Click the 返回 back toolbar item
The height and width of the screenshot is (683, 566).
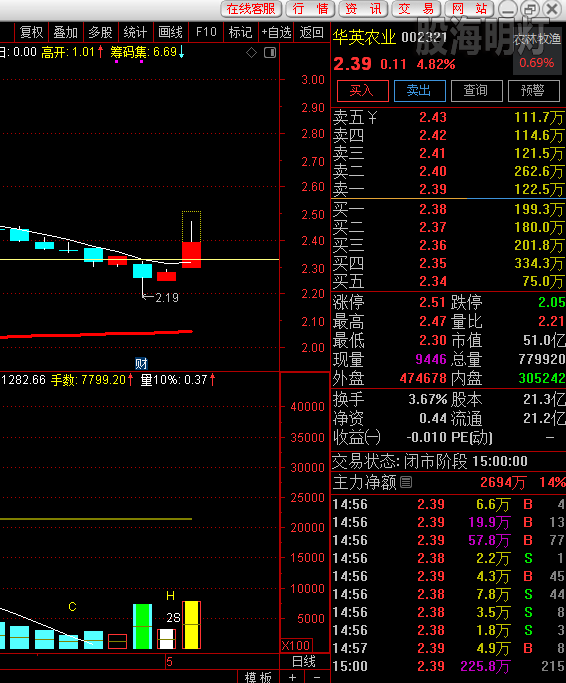[x=312, y=32]
